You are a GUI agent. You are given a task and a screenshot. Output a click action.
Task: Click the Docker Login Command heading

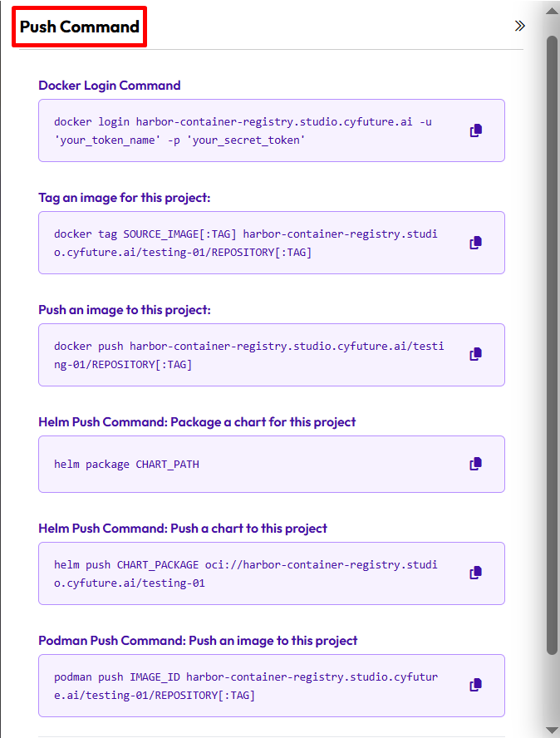(110, 85)
